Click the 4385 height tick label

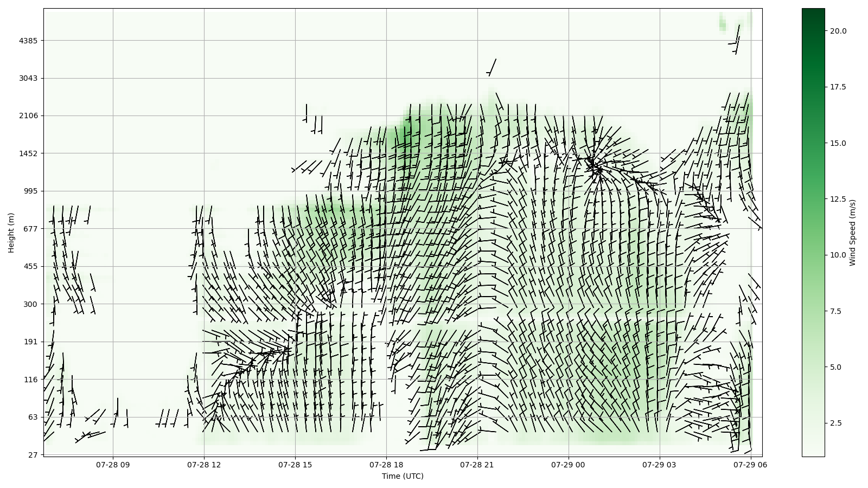click(28, 41)
